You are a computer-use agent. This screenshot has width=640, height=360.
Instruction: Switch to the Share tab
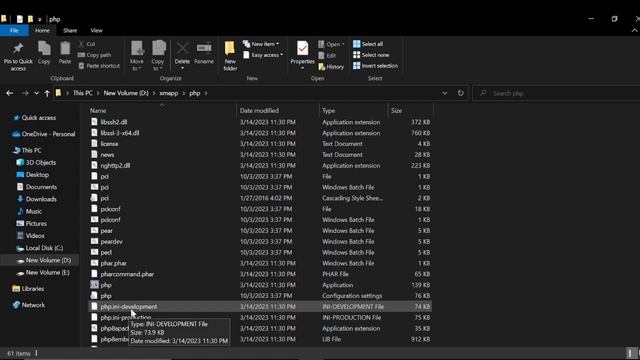coord(70,31)
